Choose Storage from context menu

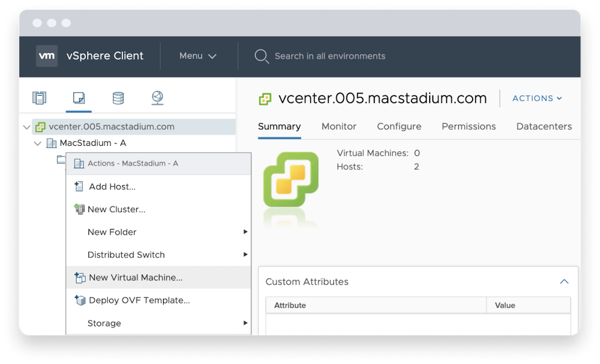158,323
